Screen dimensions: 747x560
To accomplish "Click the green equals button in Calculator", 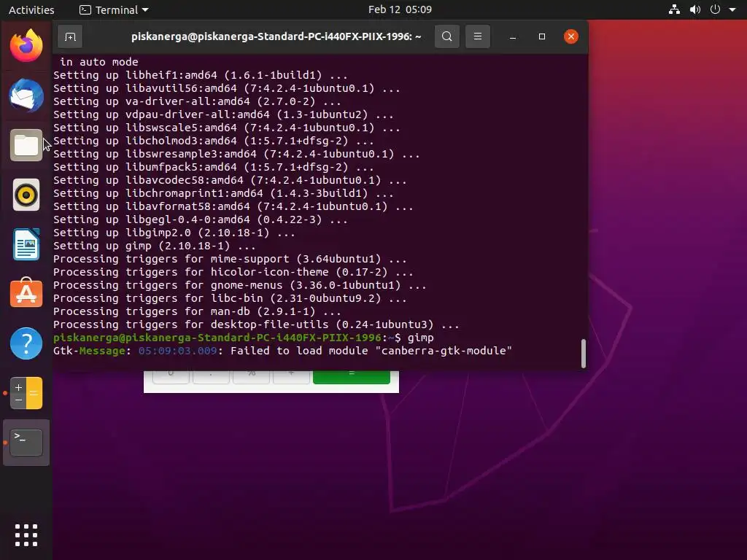I will point(352,377).
